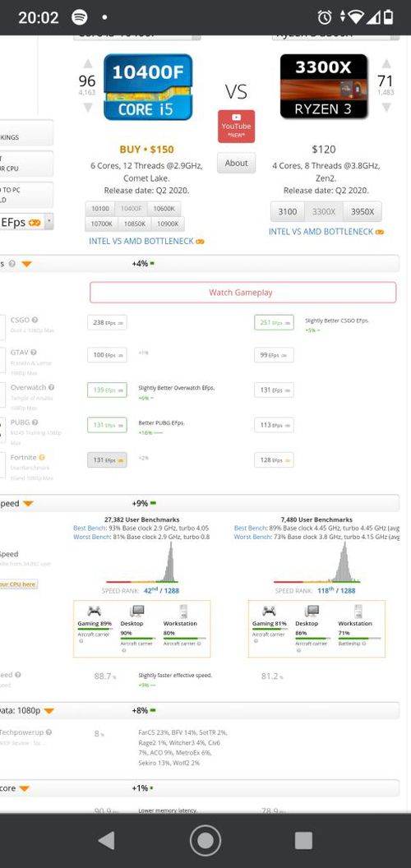Open left INTEL VS AMD BOTTLENECK link

147,242
